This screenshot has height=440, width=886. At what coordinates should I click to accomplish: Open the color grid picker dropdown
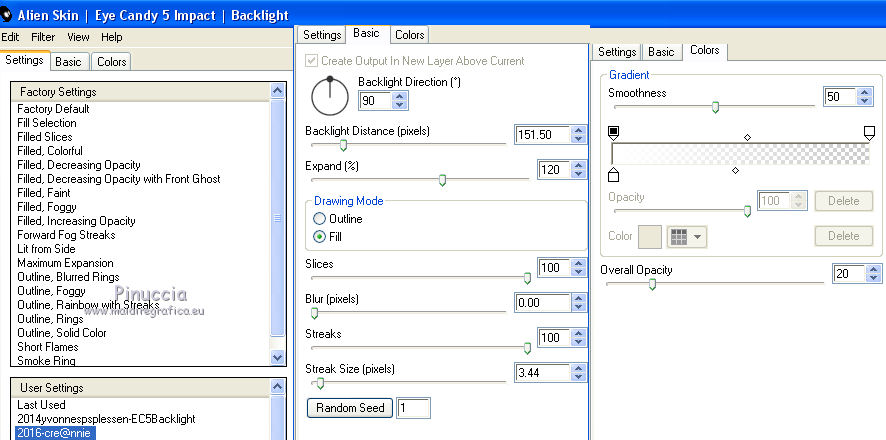click(687, 237)
